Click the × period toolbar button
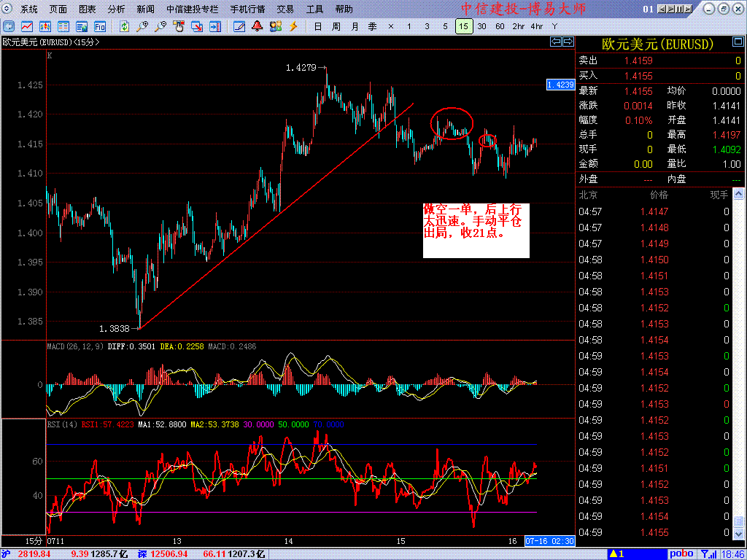 click(x=391, y=26)
